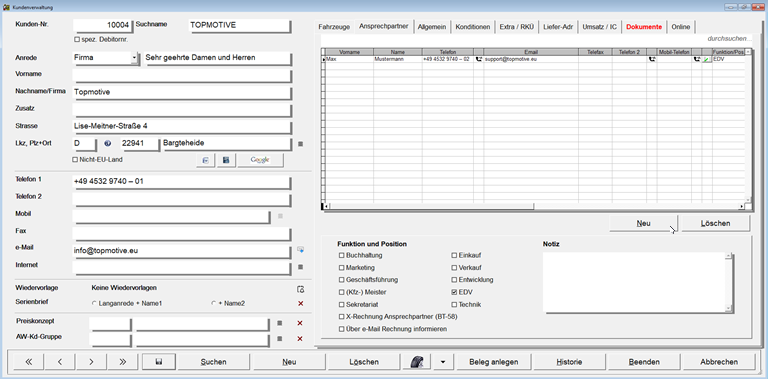The height and width of the screenshot is (379, 768).
Task: Go to first record with double-left arrow
Action: (x=28, y=362)
